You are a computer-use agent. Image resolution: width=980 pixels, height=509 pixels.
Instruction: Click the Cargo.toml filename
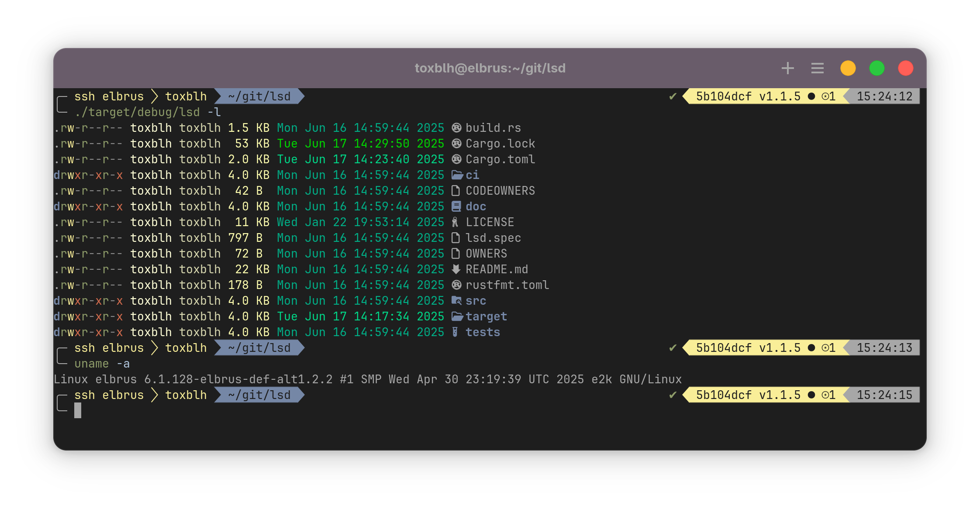tap(500, 159)
